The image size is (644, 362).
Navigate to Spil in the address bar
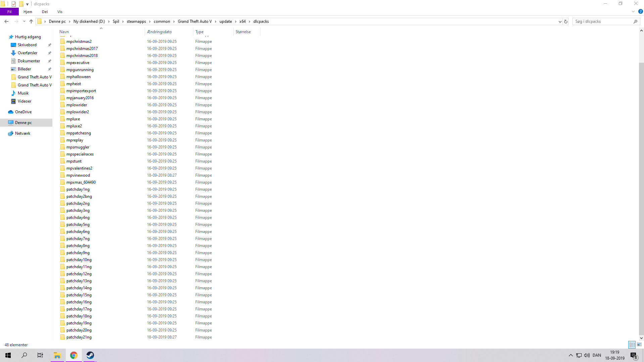(x=116, y=21)
